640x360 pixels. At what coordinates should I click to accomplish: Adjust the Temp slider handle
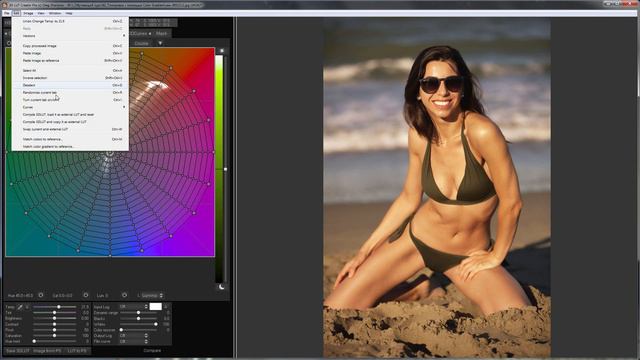click(59, 307)
